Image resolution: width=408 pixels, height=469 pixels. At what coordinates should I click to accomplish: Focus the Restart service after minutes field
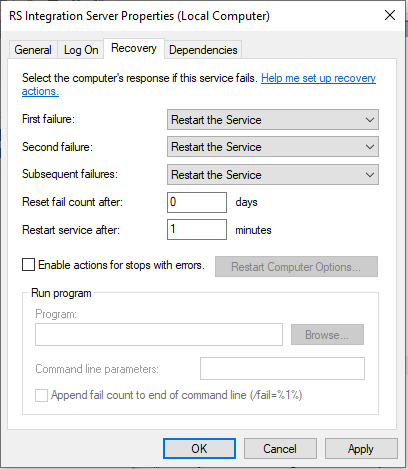point(197,229)
